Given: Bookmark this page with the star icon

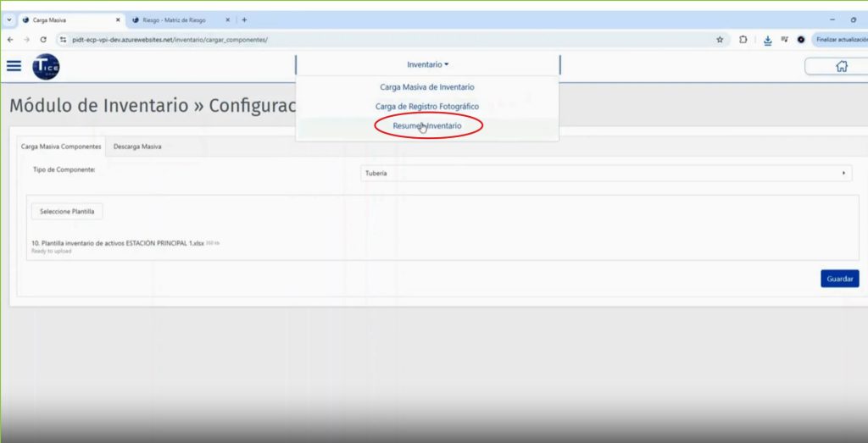Looking at the screenshot, I should coord(720,39).
